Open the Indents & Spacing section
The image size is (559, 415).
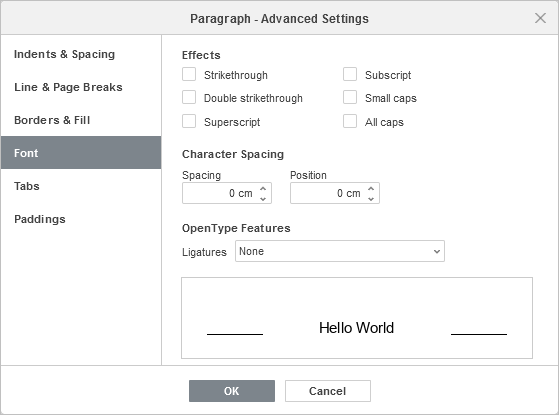click(x=81, y=54)
